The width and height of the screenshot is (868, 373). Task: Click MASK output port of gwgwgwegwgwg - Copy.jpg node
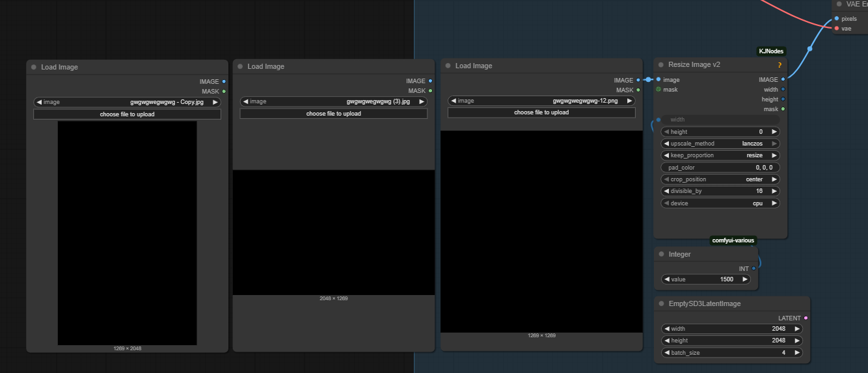click(x=224, y=92)
